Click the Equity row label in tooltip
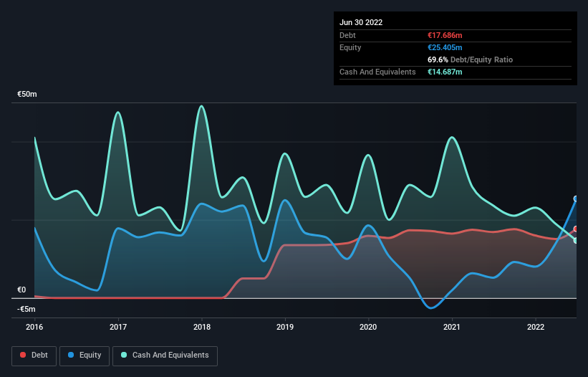Image resolution: width=588 pixels, height=377 pixels. 350,47
